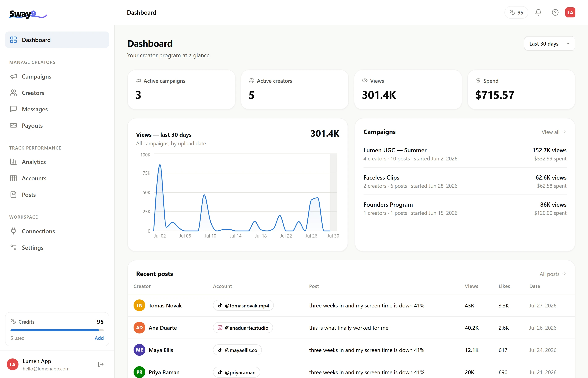This screenshot has height=378, width=588.
Task: Click 'this is what finally worked for me' post
Action: tap(348, 328)
